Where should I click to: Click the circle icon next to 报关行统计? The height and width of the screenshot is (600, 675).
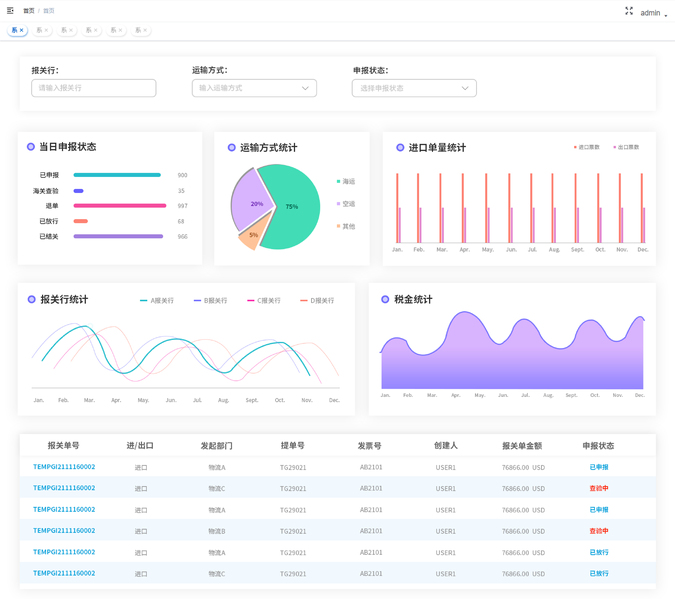coord(31,300)
